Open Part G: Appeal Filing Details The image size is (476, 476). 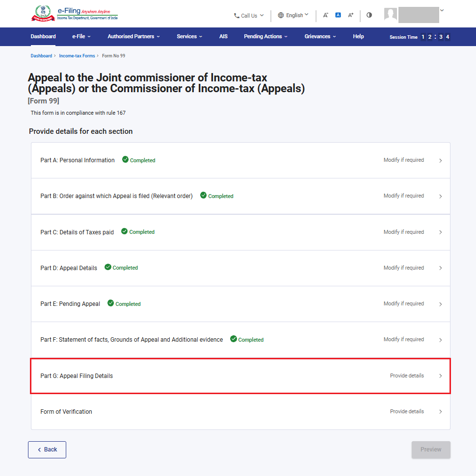(240, 376)
